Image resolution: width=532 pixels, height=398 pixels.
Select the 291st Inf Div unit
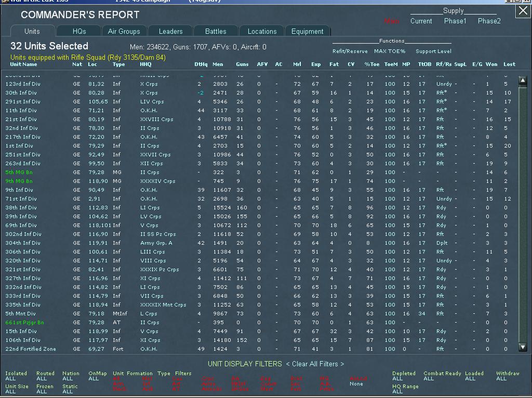[23, 101]
